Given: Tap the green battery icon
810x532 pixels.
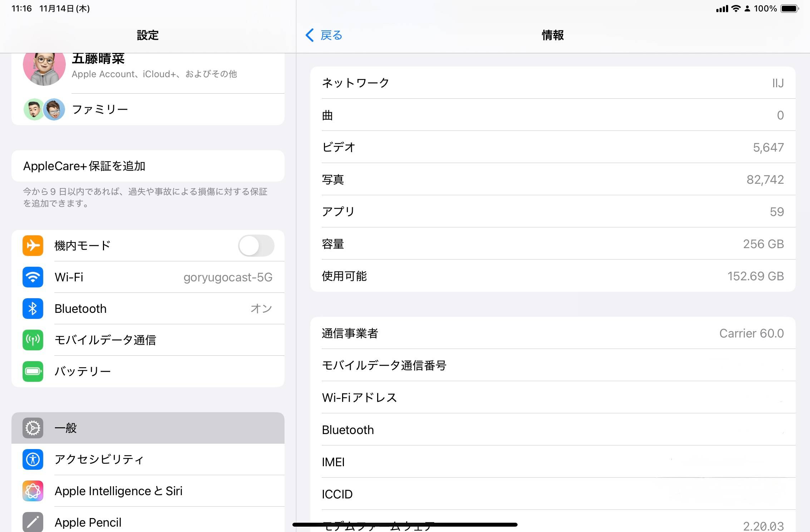Looking at the screenshot, I should (33, 371).
